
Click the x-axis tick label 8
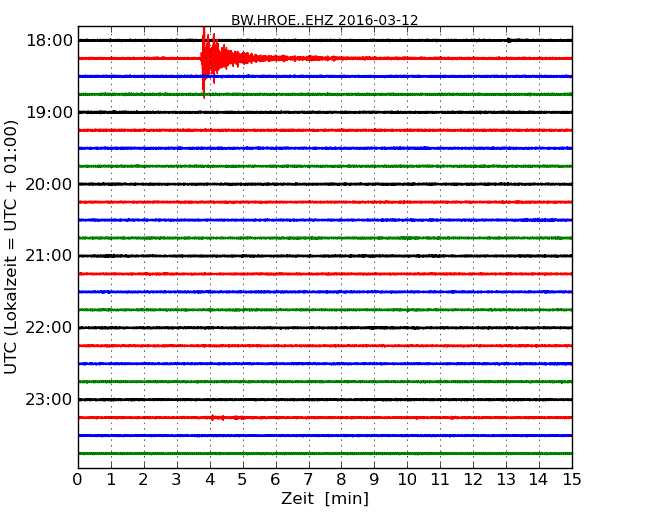(x=341, y=480)
